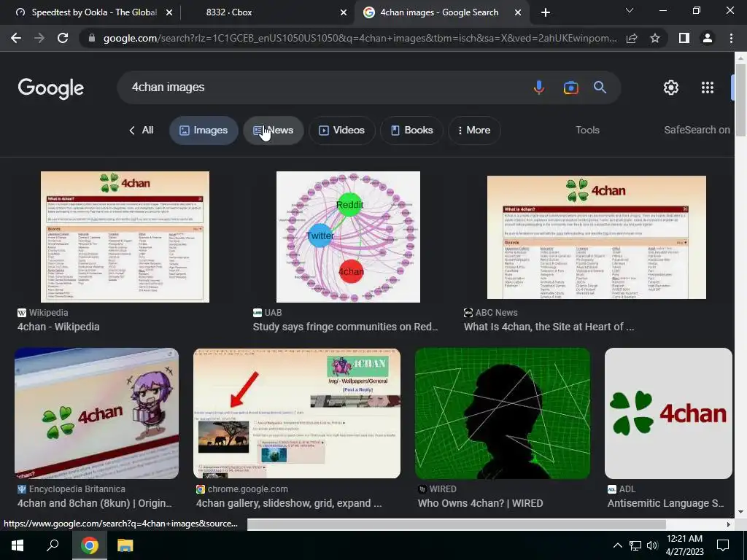
Task: Open File Explorer from taskbar
Action: (125, 545)
